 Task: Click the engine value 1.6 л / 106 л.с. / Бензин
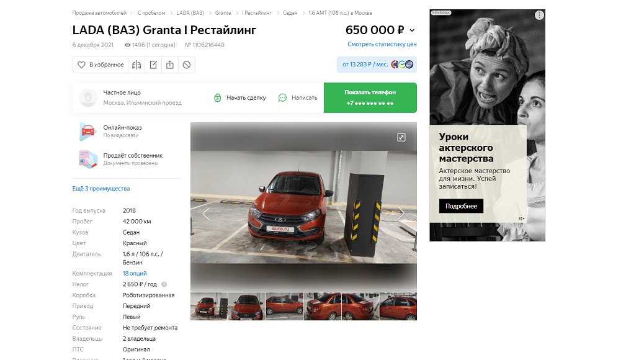143,258
